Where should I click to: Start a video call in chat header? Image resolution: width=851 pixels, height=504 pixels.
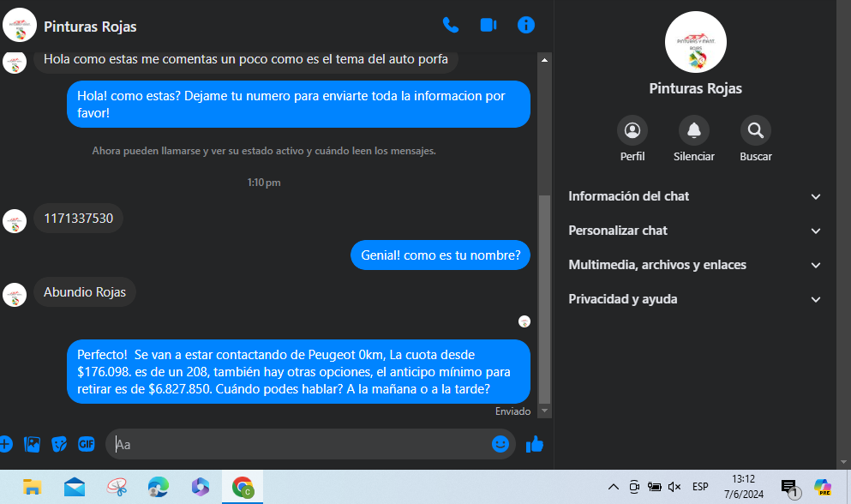488,25
